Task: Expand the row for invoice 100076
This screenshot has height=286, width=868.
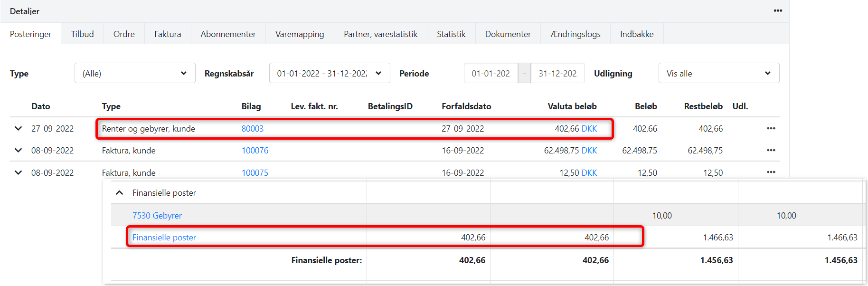Action: point(19,150)
